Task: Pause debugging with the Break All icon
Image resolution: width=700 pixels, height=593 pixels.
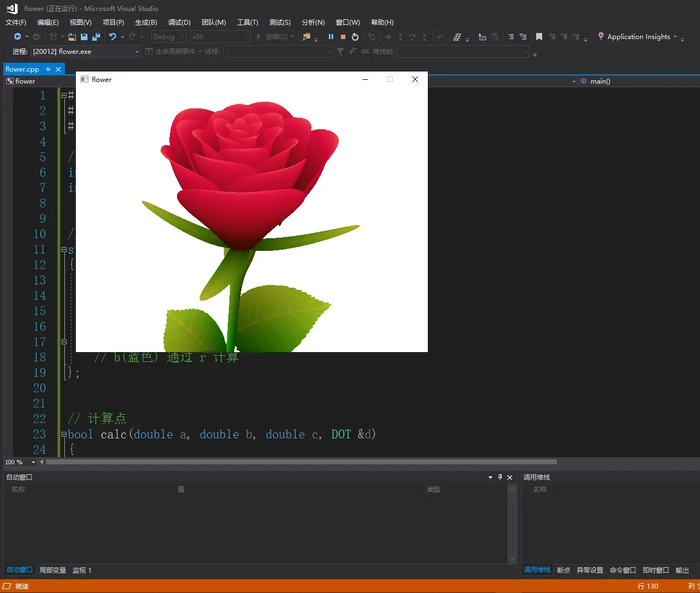Action: pos(331,37)
